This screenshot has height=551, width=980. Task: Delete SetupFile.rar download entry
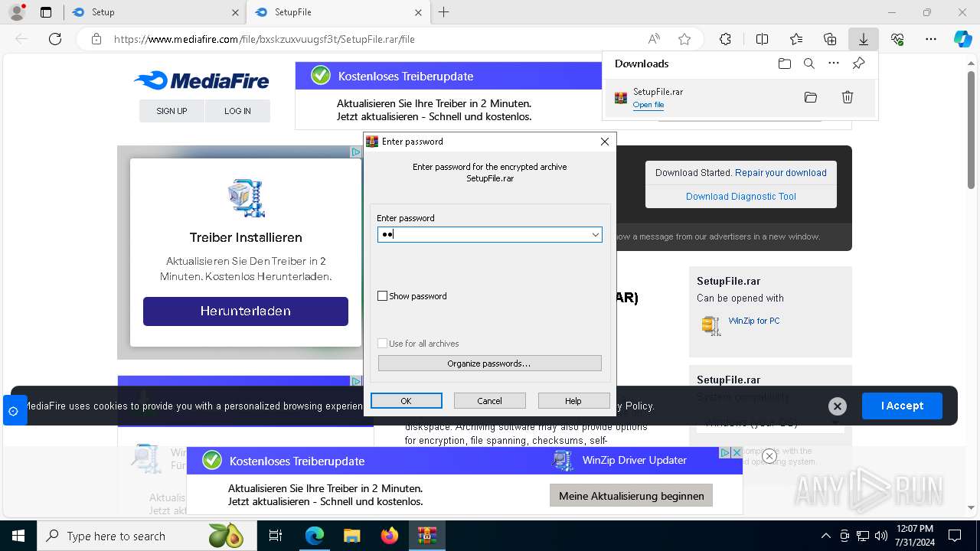848,97
